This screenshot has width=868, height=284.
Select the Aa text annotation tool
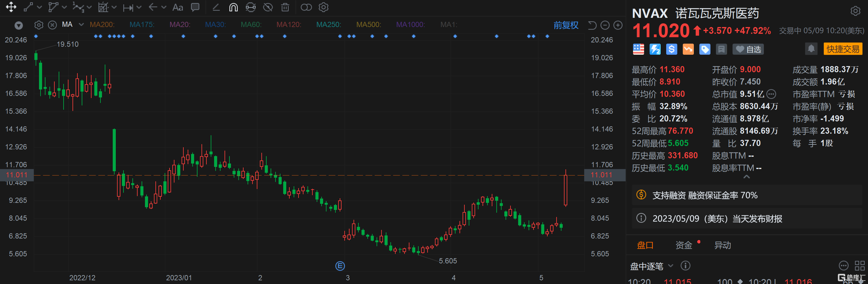pyautogui.click(x=178, y=7)
